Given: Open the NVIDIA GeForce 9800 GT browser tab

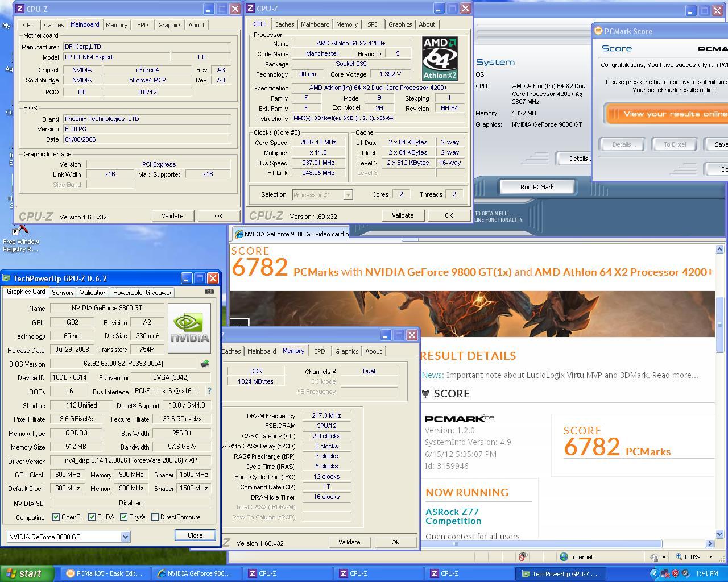Looking at the screenshot, I should 293,234.
